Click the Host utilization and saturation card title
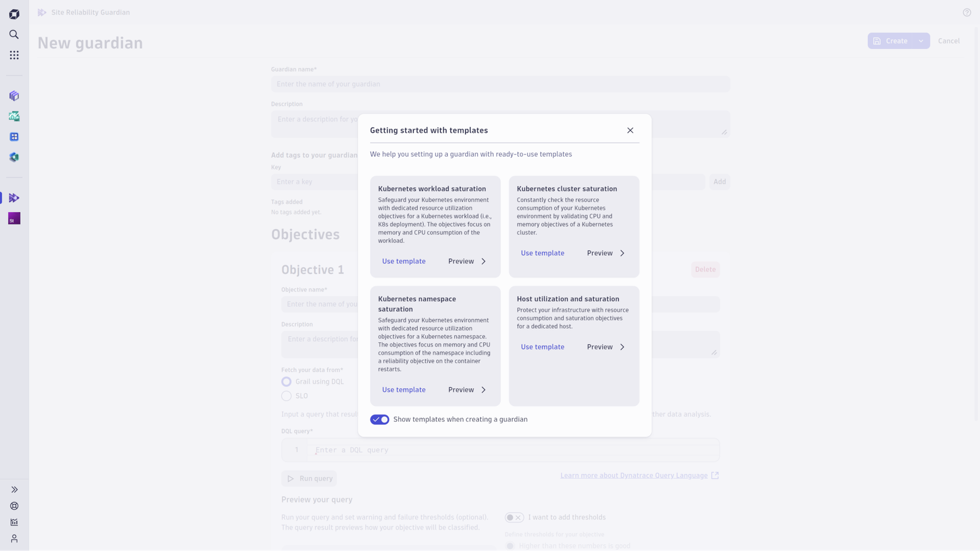Viewport: 980px width, 551px height. [x=568, y=299]
